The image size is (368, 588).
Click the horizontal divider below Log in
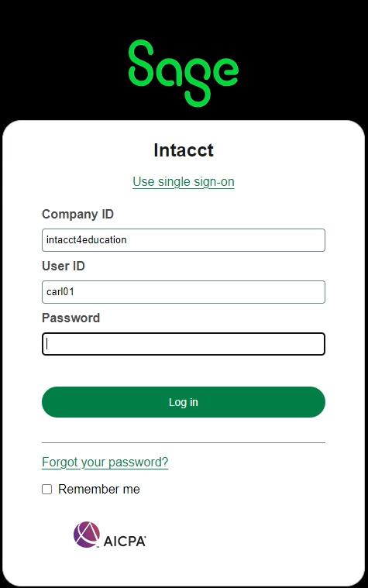184,442
